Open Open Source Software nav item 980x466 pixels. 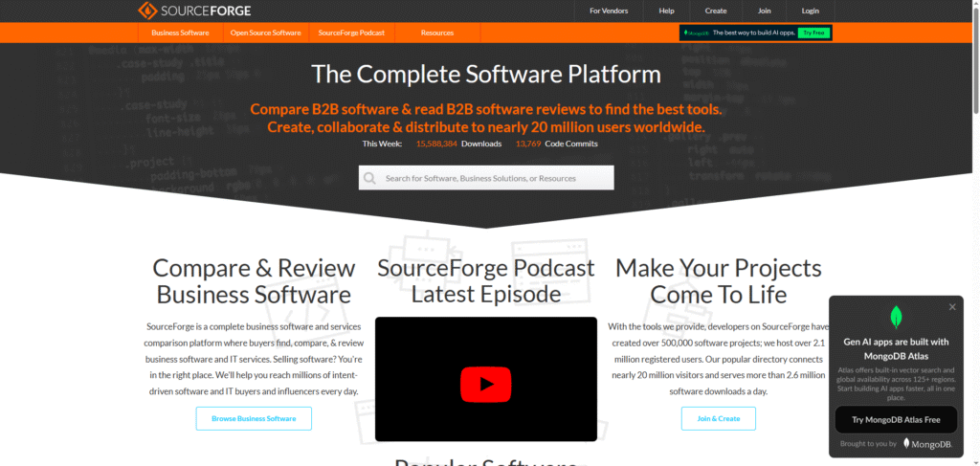[266, 33]
